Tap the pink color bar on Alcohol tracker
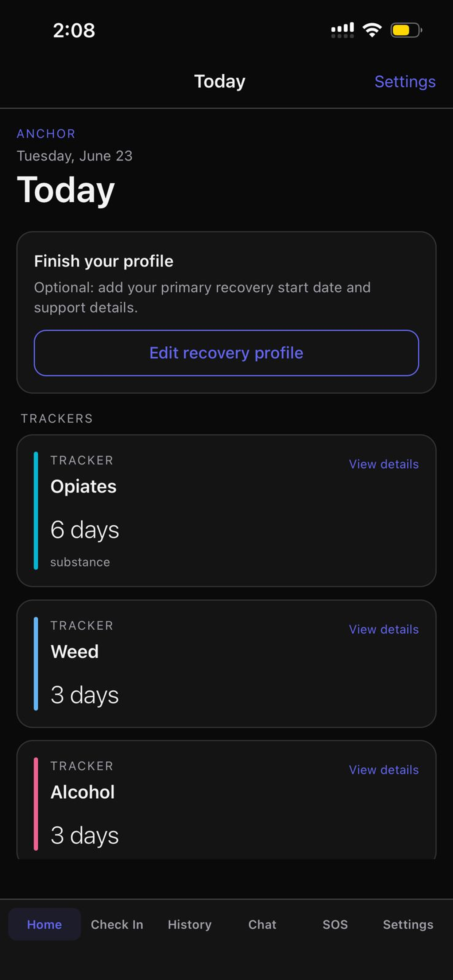The width and height of the screenshot is (453, 980). 36,804
